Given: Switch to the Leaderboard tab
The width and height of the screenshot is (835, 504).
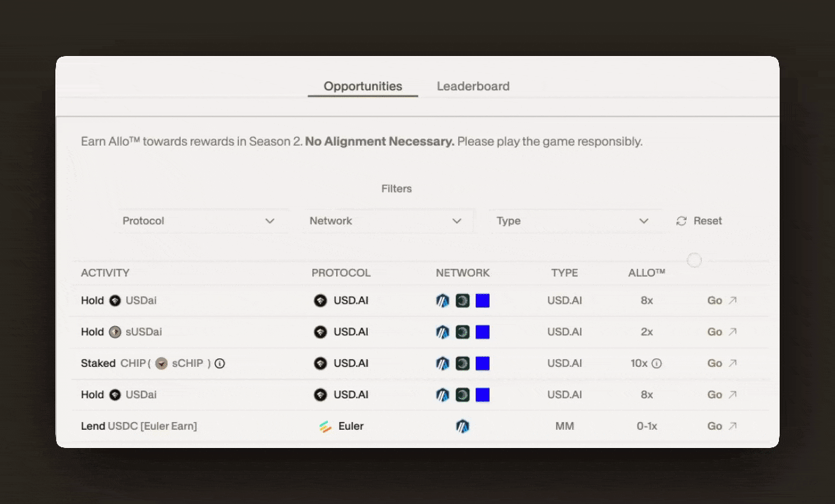Looking at the screenshot, I should click(473, 86).
